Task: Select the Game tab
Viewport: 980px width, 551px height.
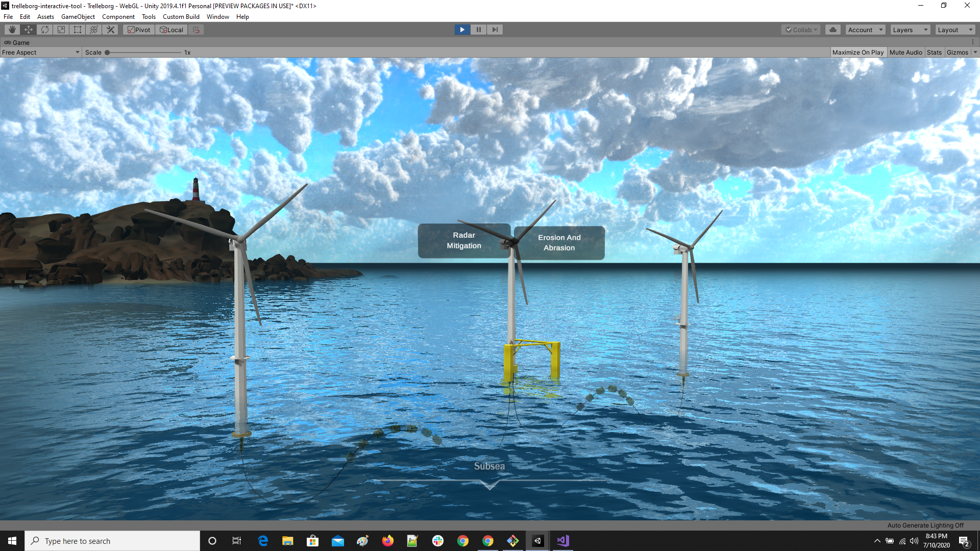Action: pos(17,42)
